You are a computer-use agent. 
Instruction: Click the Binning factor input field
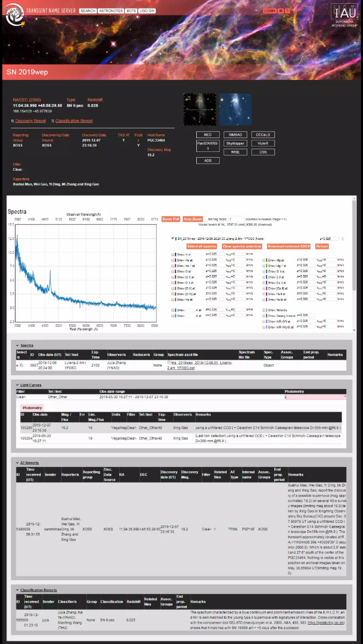[x=236, y=219]
